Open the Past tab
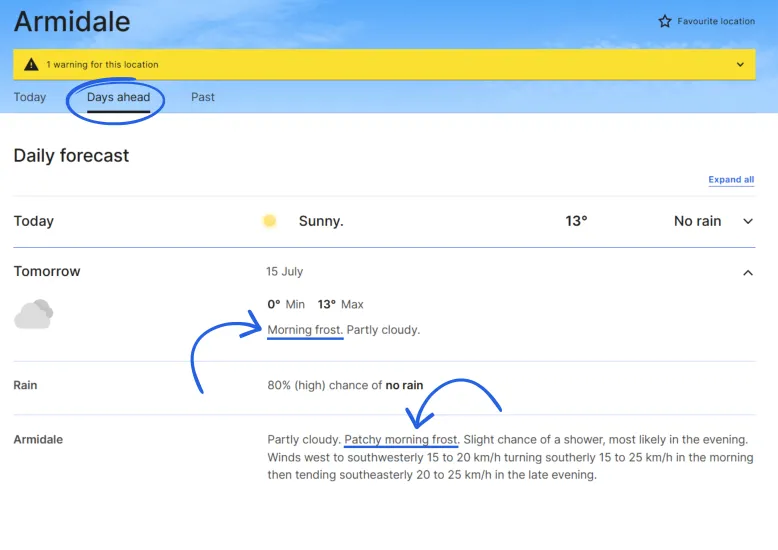778x550 pixels. tap(203, 97)
